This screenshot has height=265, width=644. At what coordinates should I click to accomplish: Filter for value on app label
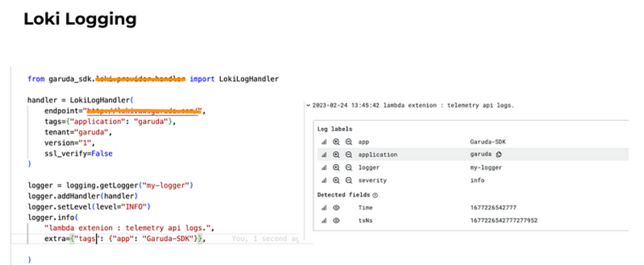[336, 142]
